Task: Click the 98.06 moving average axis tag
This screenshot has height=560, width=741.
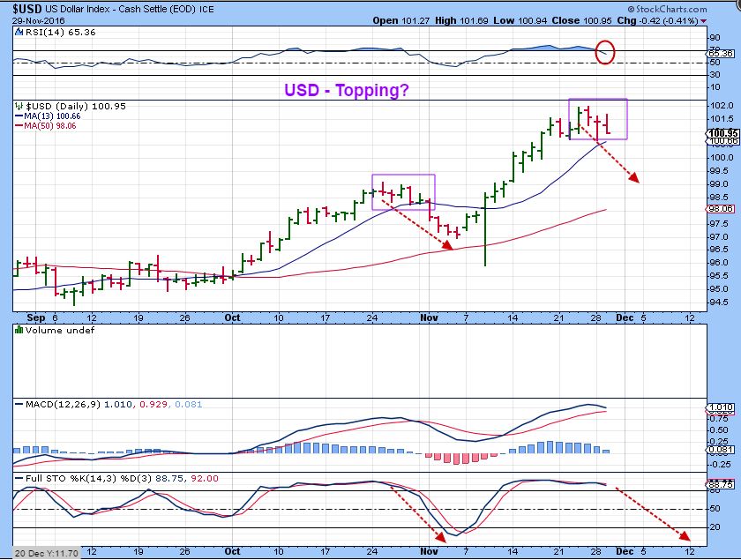Action: point(722,208)
